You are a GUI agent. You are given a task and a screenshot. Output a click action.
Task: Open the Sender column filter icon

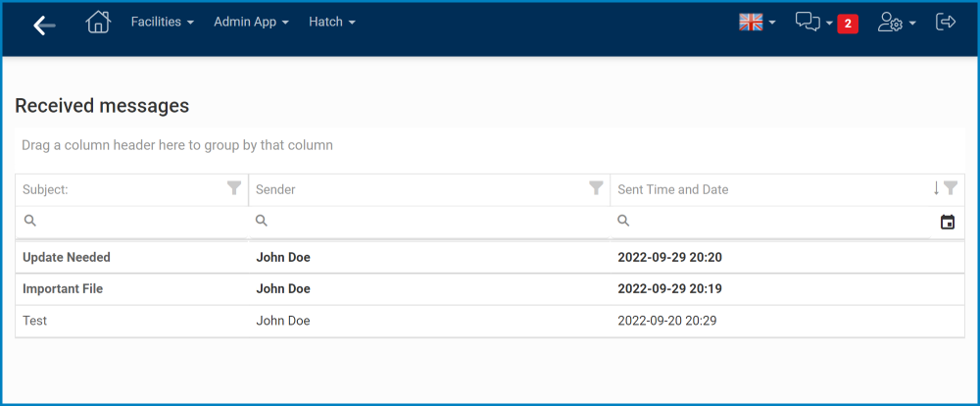[x=596, y=188]
